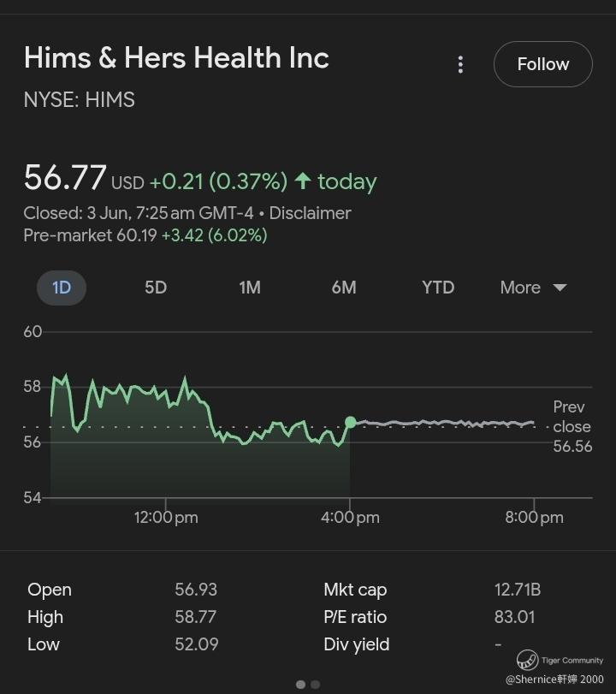Image resolution: width=616 pixels, height=694 pixels.
Task: Click the More dropdown arrow
Action: tap(560, 288)
